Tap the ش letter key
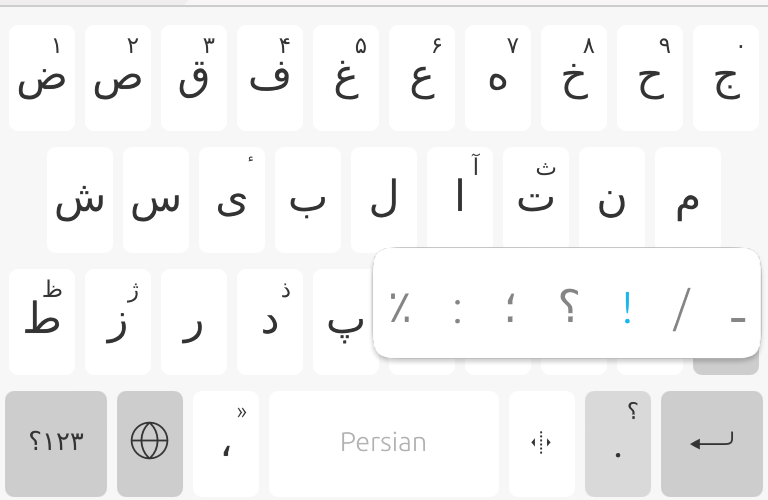This screenshot has width=768, height=500. [80, 200]
